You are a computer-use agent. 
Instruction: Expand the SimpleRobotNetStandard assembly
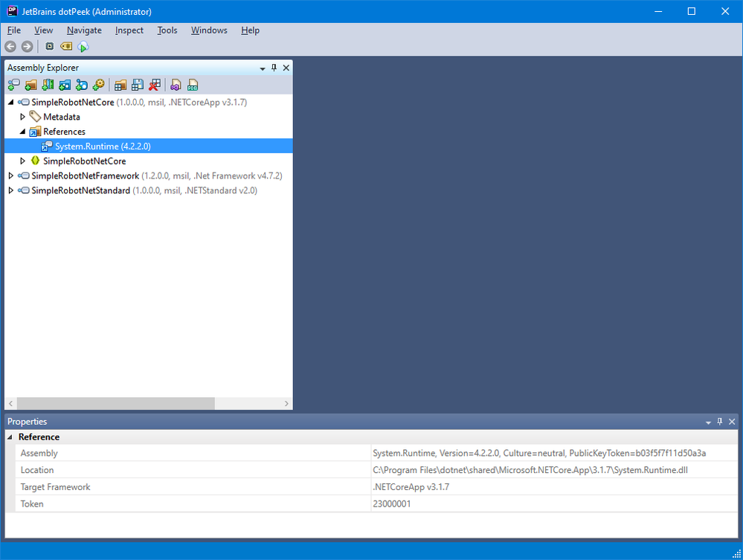click(x=11, y=190)
